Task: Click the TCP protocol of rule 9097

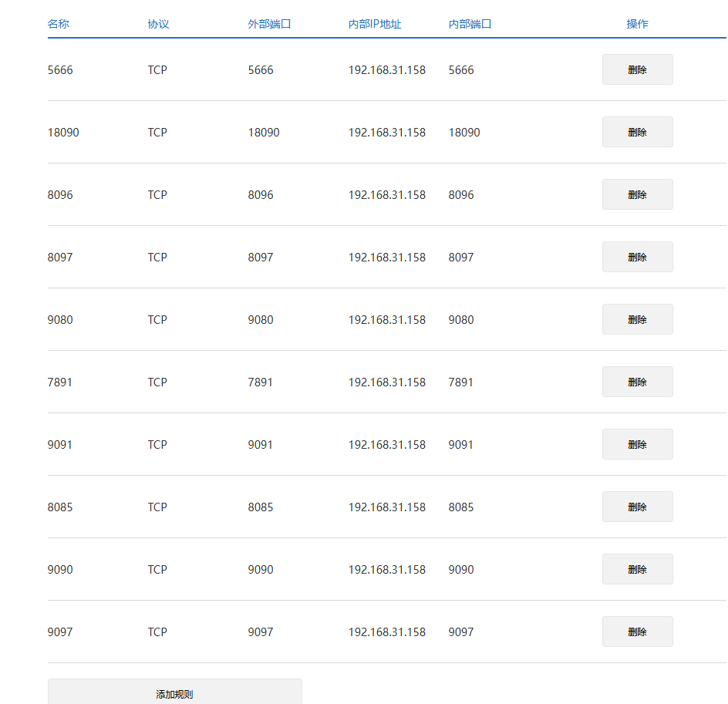Action: (157, 632)
